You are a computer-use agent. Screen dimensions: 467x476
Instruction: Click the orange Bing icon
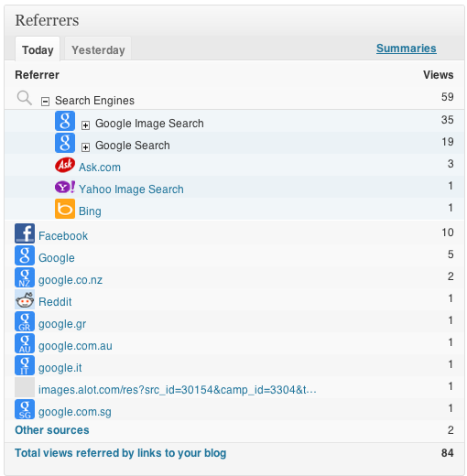65,209
